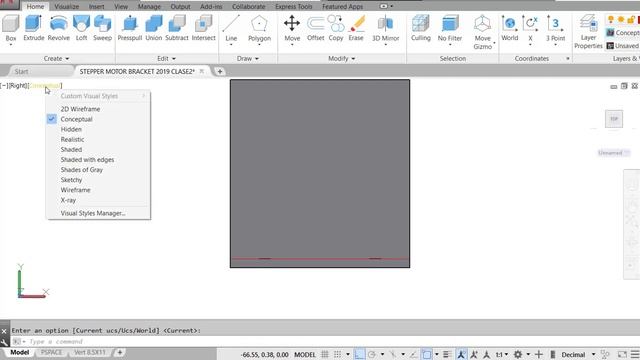The height and width of the screenshot is (360, 640).
Task: Activate the Extrude tool
Action: pyautogui.click(x=33, y=28)
